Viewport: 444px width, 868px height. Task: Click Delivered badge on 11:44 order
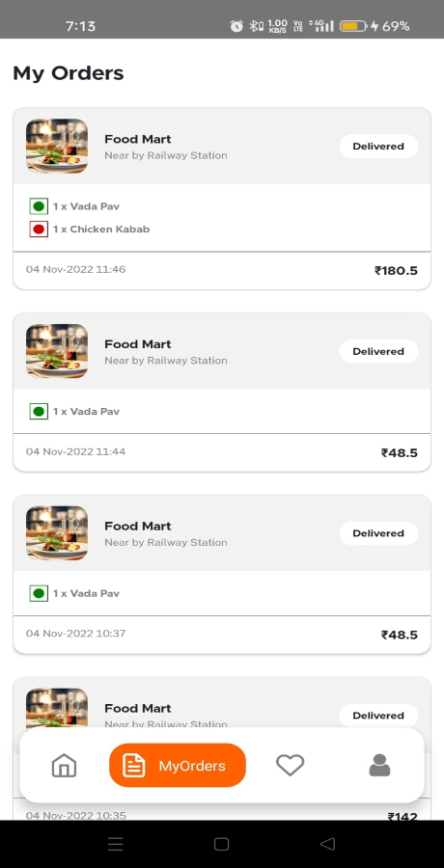[378, 351]
